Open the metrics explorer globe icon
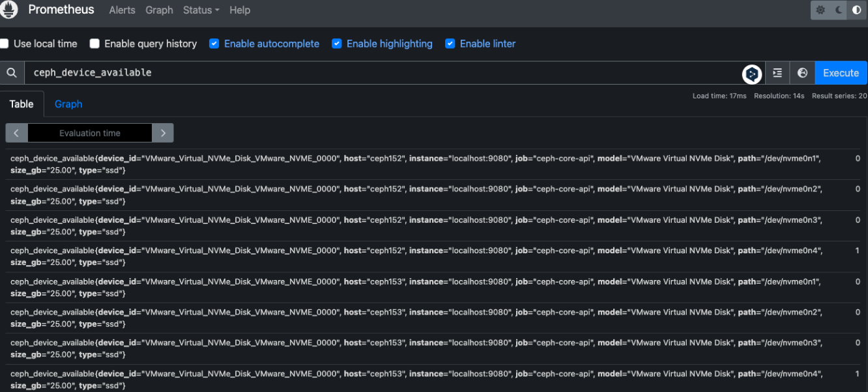The height and width of the screenshot is (392, 868). [x=802, y=73]
